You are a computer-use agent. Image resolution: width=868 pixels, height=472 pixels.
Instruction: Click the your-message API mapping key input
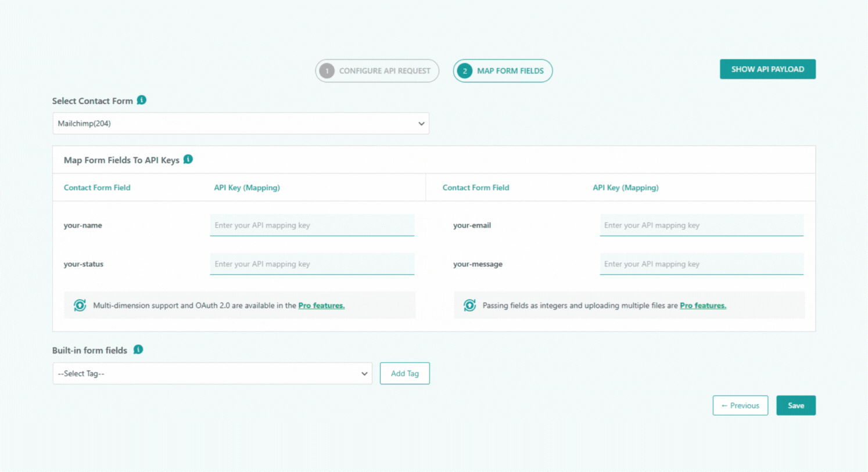coord(701,264)
